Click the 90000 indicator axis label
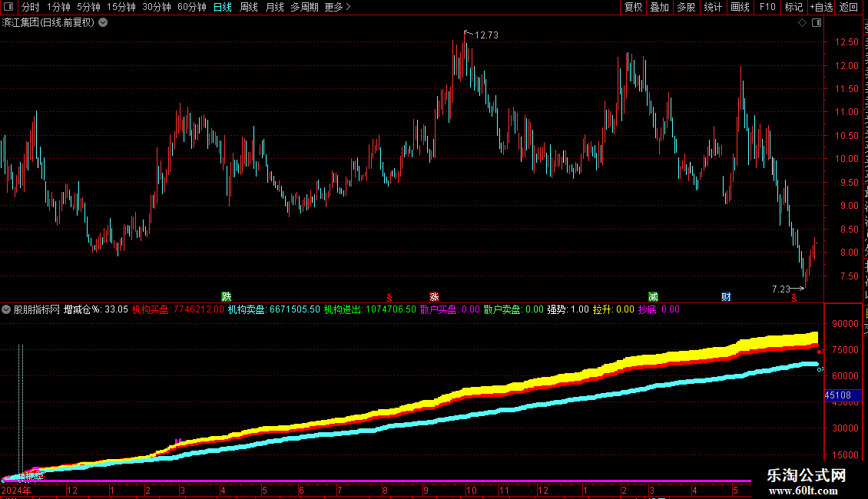 point(845,324)
